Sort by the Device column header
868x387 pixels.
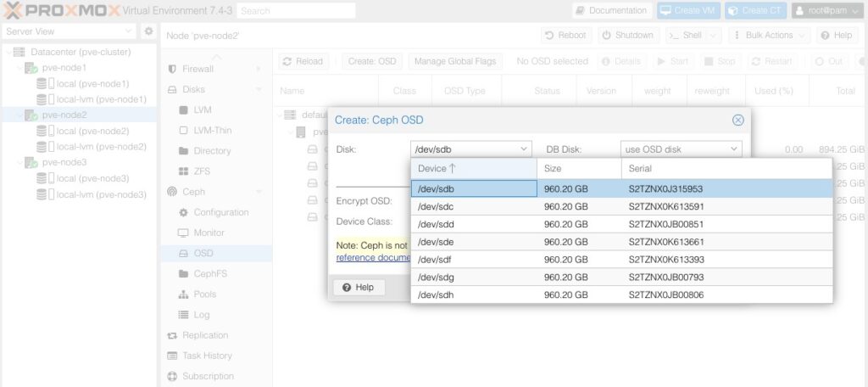[474, 169]
